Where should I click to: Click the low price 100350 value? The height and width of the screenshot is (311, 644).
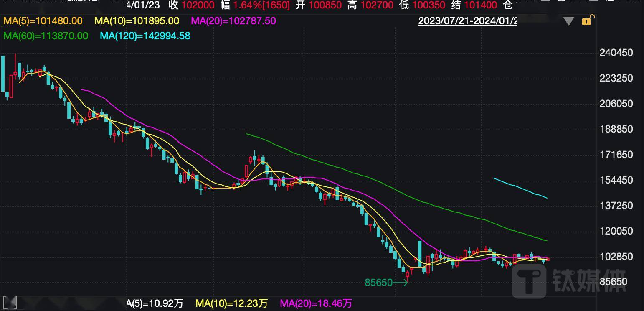point(428,5)
